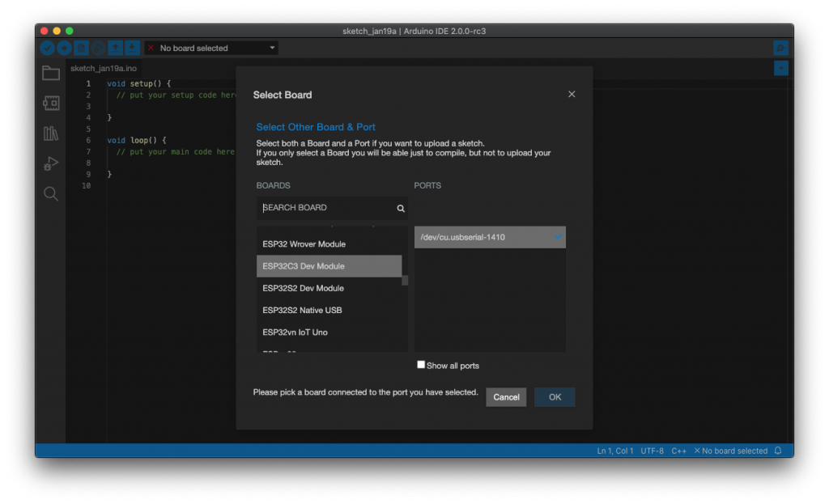
Task: Select ESP32S2 Dev Module board
Action: [x=329, y=289]
